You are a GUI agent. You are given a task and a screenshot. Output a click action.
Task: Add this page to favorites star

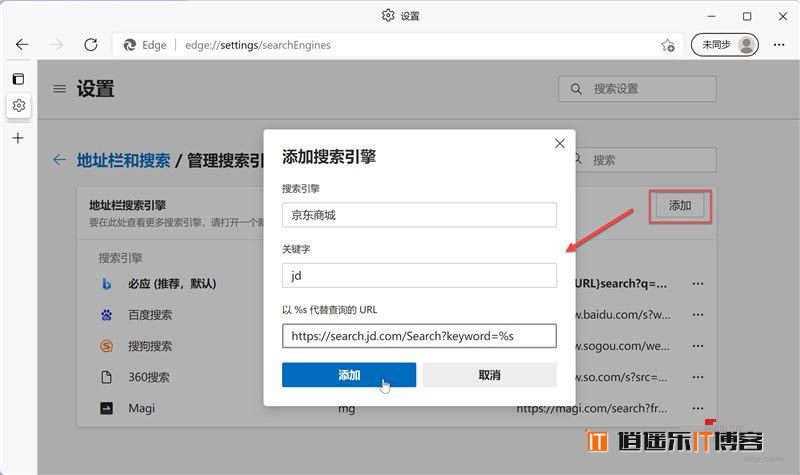click(x=668, y=45)
